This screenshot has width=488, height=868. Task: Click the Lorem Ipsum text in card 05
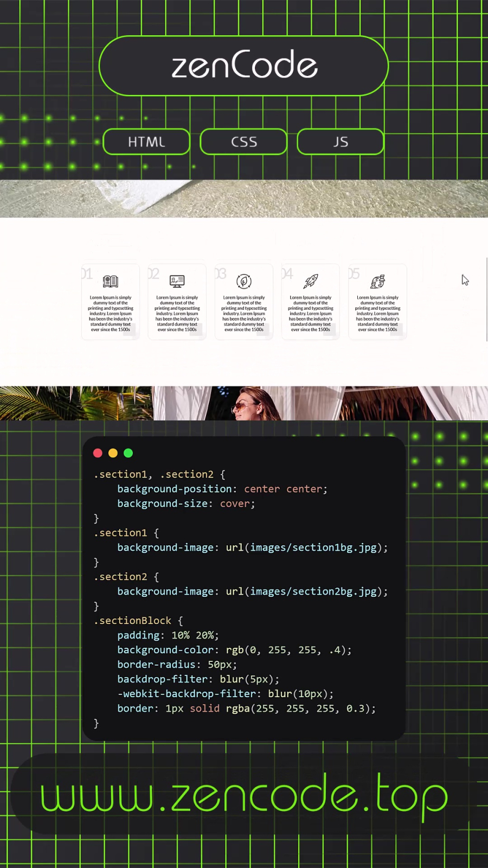click(x=378, y=314)
